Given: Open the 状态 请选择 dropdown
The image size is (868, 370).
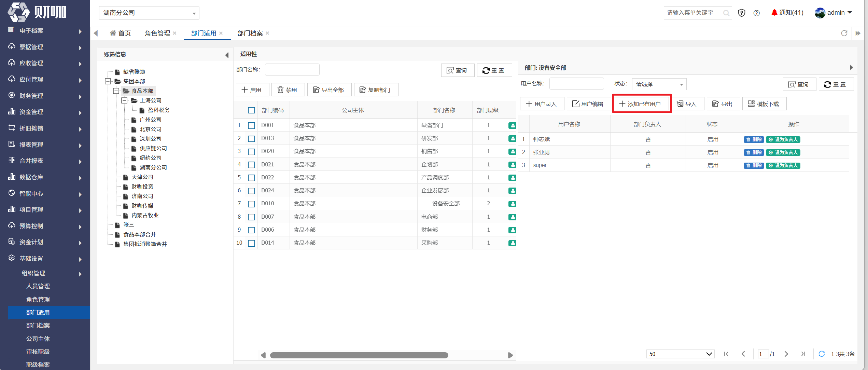Looking at the screenshot, I should [659, 84].
